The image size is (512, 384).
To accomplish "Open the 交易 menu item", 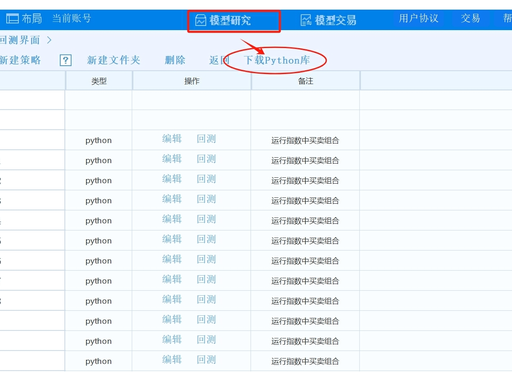I will [x=471, y=18].
